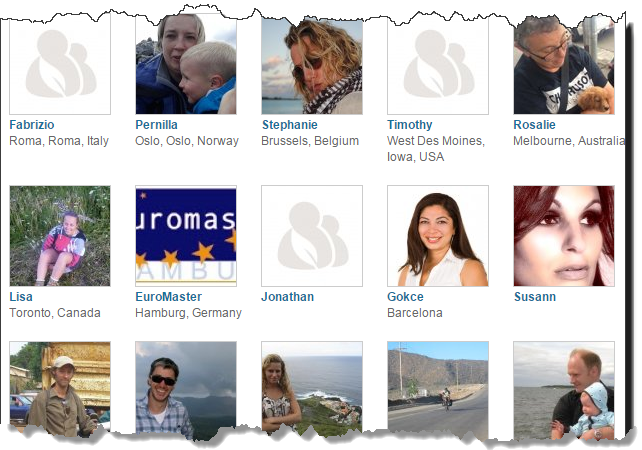The width and height of the screenshot is (642, 450).
Task: Click the EuroMaster logo image
Action: 186,236
